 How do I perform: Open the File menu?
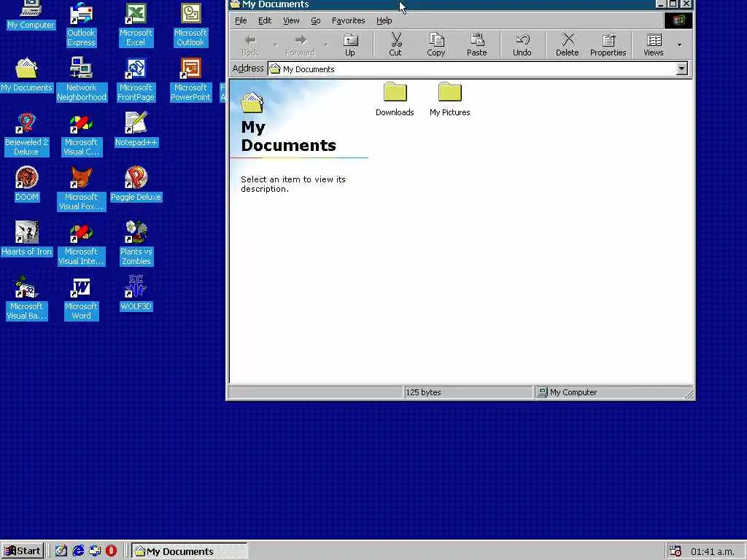(241, 20)
